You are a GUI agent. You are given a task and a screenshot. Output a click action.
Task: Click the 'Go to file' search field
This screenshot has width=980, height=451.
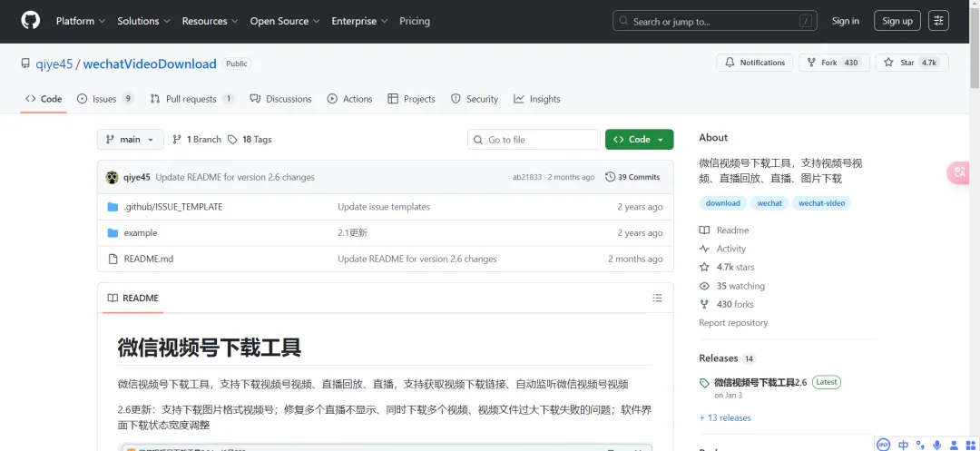tap(534, 140)
